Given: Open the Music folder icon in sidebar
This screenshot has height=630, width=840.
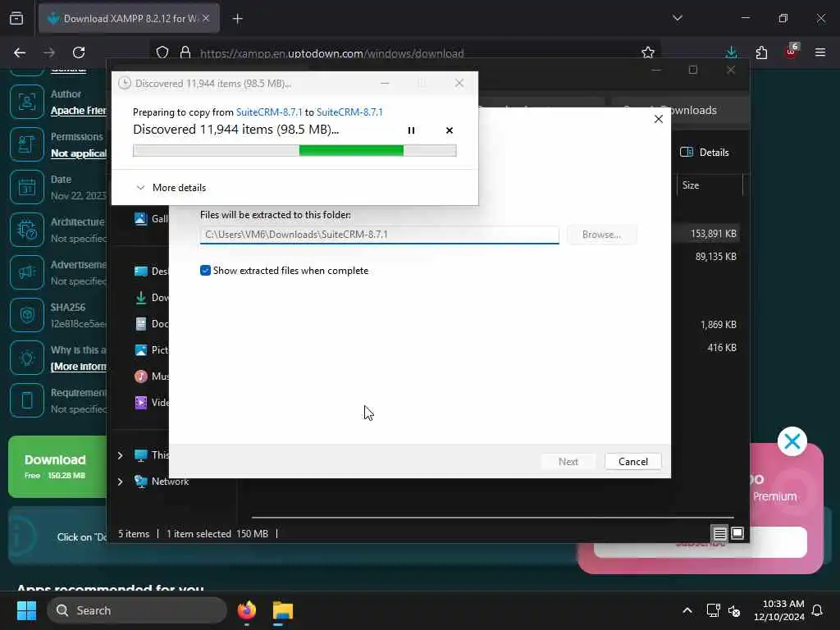Looking at the screenshot, I should coord(141,377).
